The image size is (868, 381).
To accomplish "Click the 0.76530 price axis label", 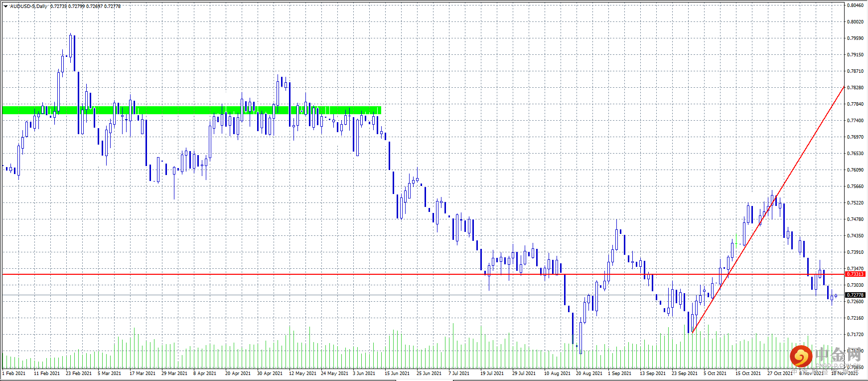I will pos(856,154).
